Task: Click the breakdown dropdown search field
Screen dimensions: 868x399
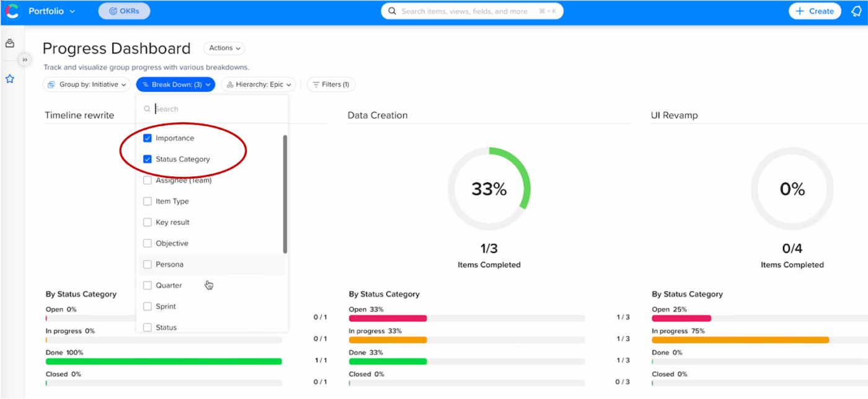Action: 217,109
